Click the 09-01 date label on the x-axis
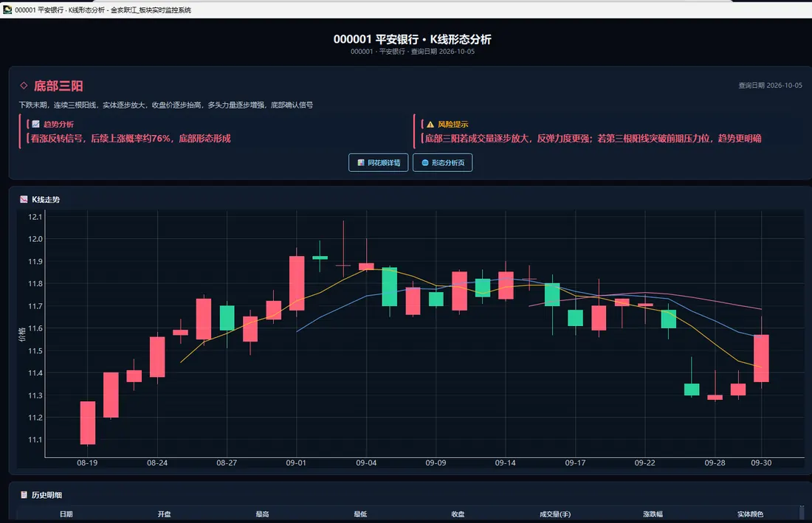This screenshot has height=523, width=812. tap(296, 463)
